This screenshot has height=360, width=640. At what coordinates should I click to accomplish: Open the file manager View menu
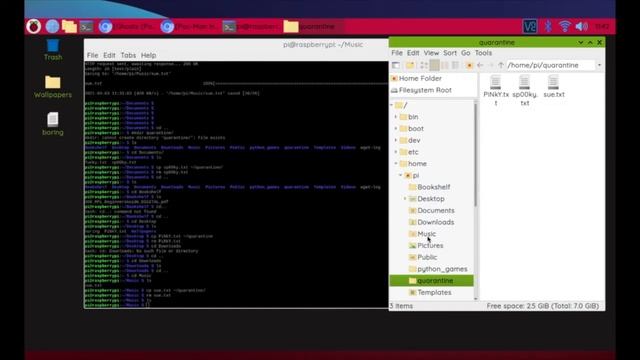pos(431,53)
